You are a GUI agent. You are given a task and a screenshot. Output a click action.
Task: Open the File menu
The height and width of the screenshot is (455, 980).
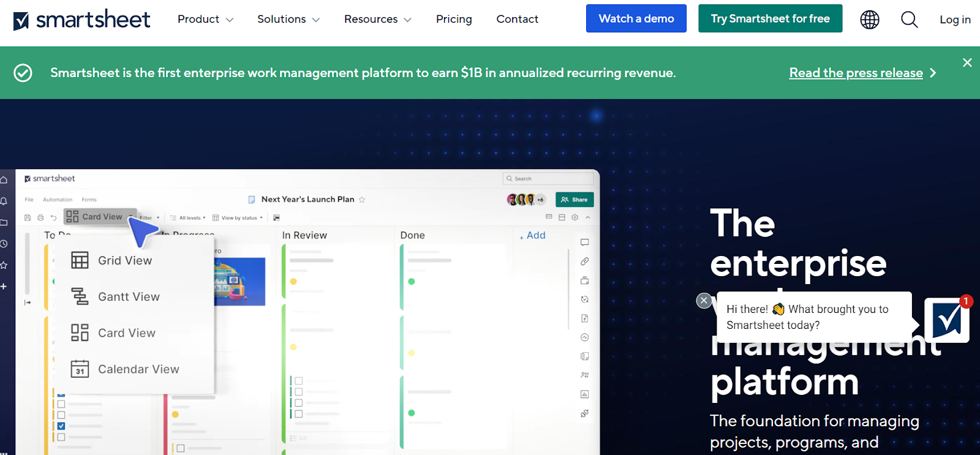coord(29,200)
